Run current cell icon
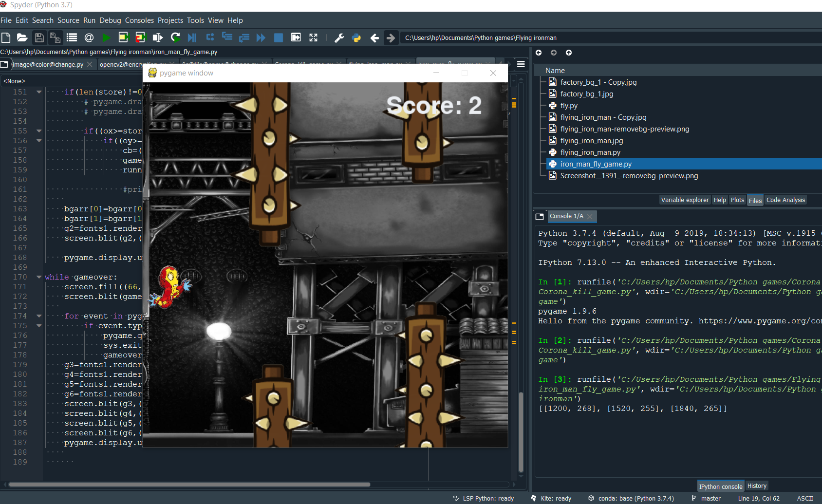The width and height of the screenshot is (822, 504). [x=123, y=37]
